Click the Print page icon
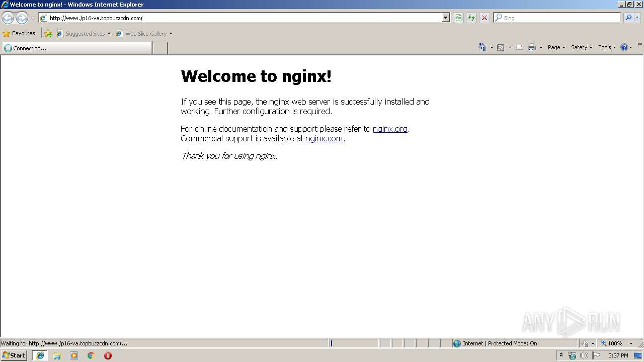Image resolution: width=644 pixels, height=362 pixels. coord(532,47)
